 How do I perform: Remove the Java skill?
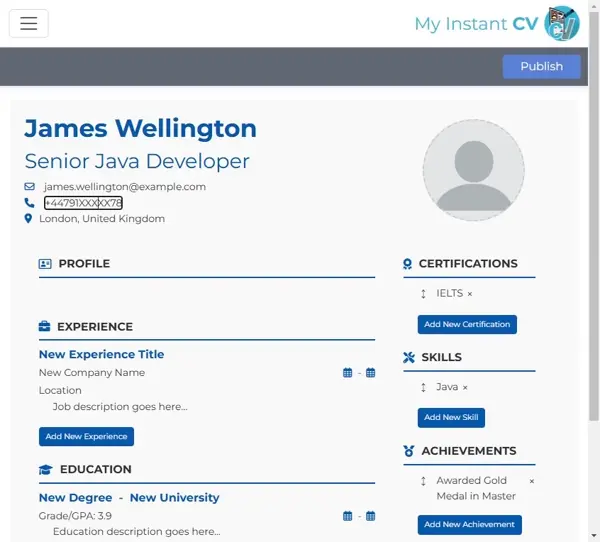point(465,387)
